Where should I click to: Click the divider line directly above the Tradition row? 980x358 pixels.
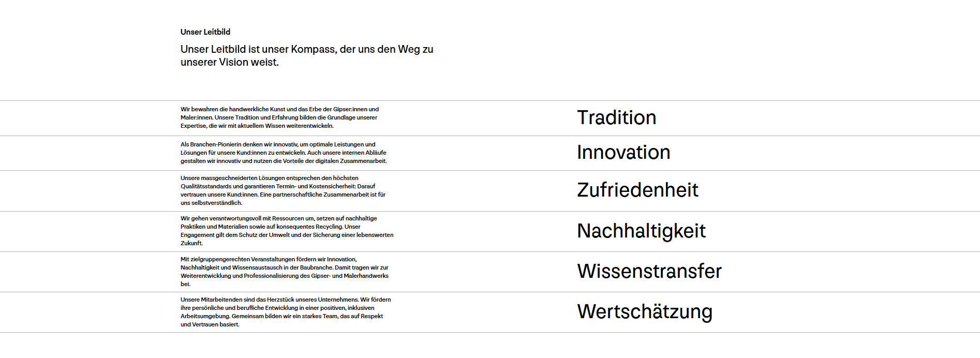tap(489, 100)
